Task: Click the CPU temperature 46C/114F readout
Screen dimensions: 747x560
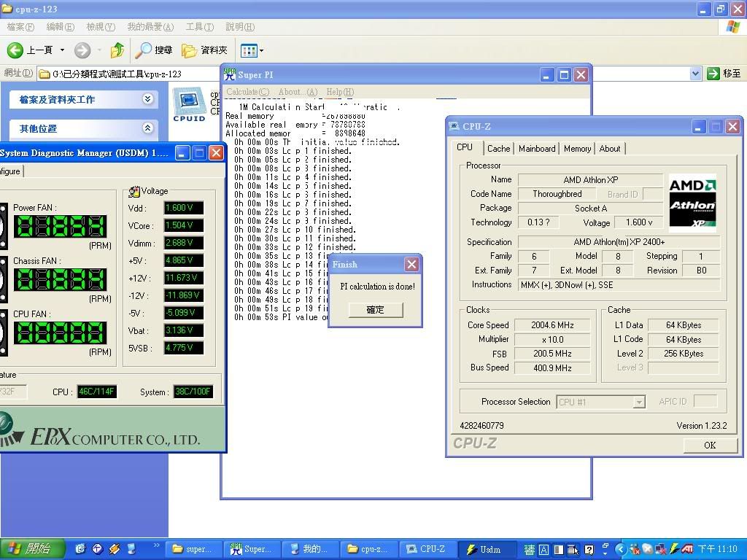Action: coord(97,392)
